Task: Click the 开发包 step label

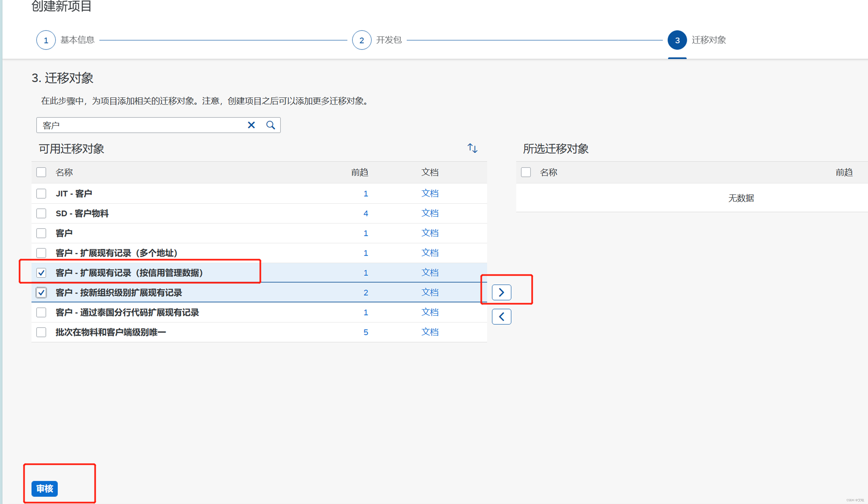Action: [x=389, y=40]
